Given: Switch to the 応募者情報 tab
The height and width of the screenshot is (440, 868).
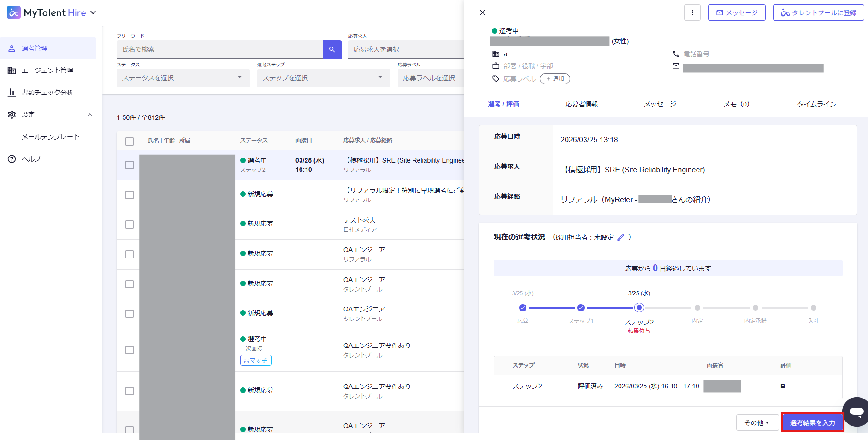Looking at the screenshot, I should [x=581, y=104].
